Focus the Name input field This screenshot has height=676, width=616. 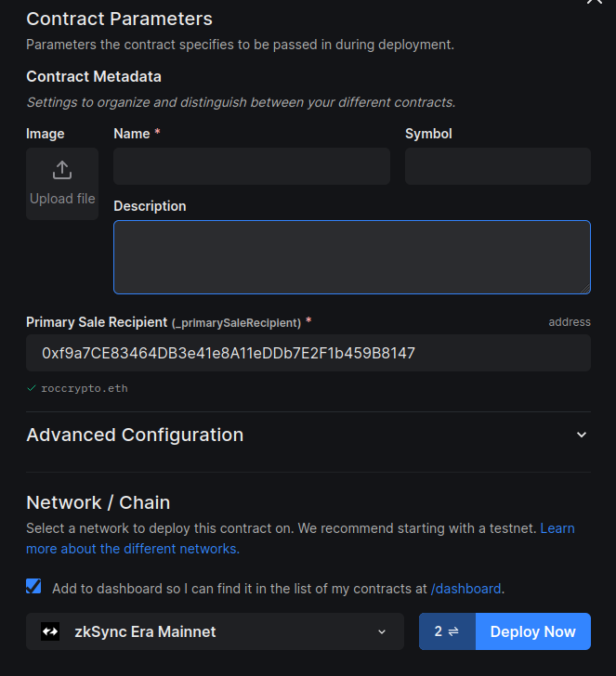coord(252,166)
